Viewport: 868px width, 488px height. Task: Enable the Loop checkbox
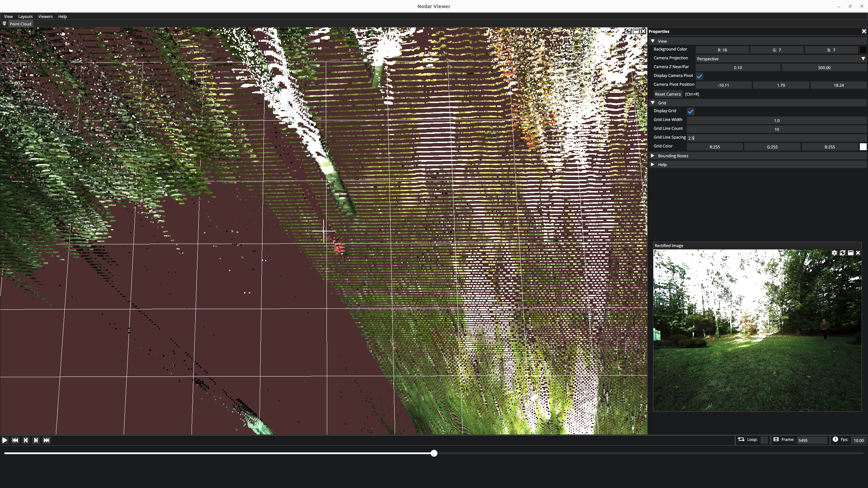(764, 440)
